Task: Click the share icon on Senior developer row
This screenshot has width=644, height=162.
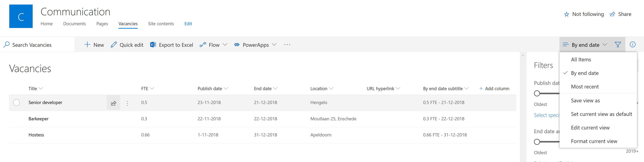Action: tap(113, 103)
